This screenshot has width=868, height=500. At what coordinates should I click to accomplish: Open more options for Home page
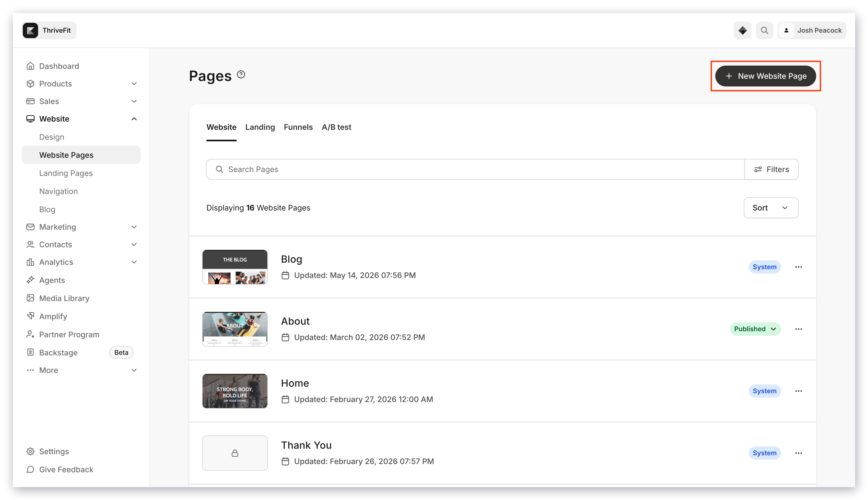pos(798,391)
